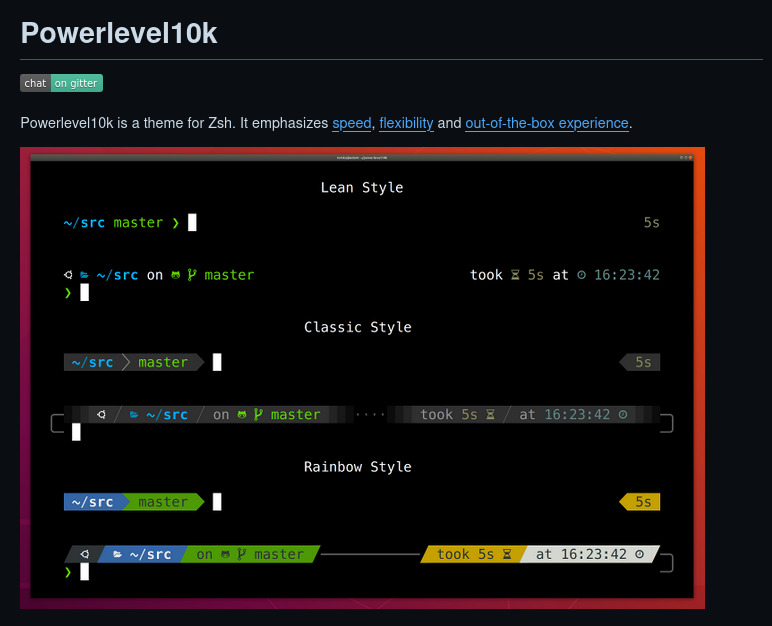Open the out-of-the-box experience link
The height and width of the screenshot is (626, 772).
[547, 123]
